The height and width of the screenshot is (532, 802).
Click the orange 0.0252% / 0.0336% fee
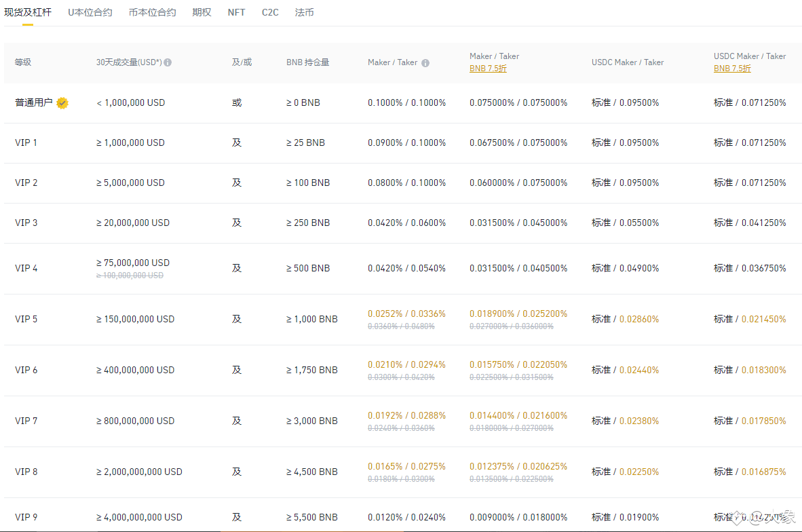click(x=406, y=313)
